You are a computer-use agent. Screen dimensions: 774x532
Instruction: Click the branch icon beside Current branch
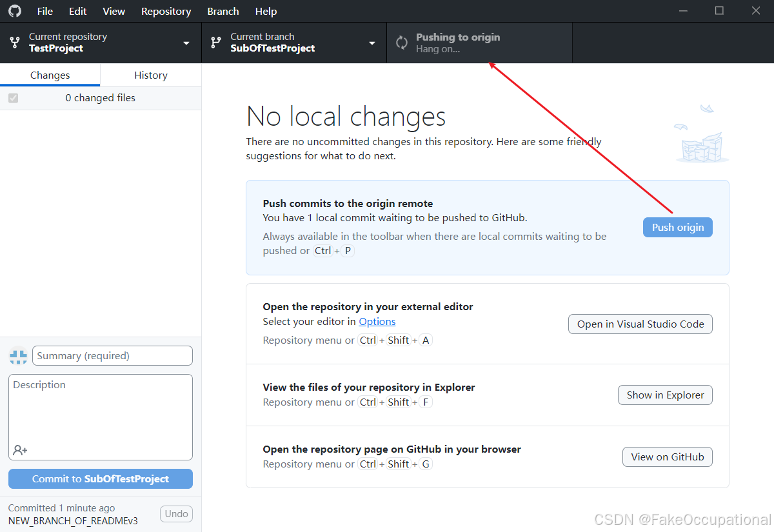[x=216, y=43]
